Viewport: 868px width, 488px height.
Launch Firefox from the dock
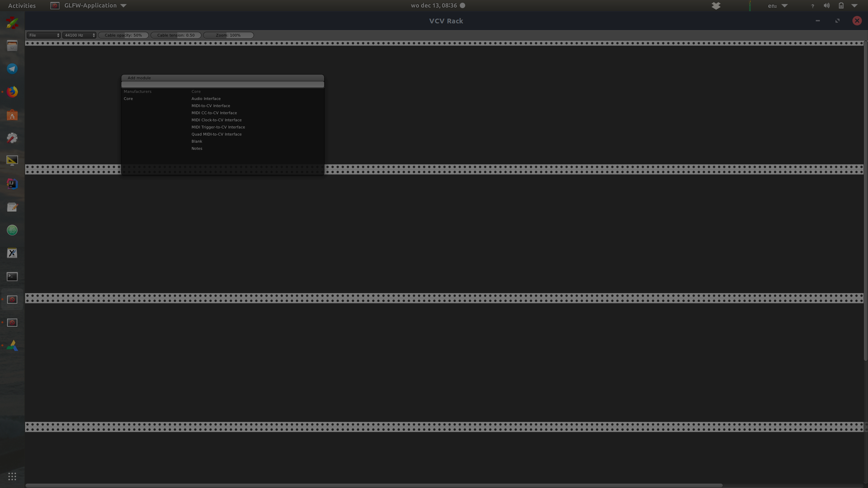[x=12, y=92]
